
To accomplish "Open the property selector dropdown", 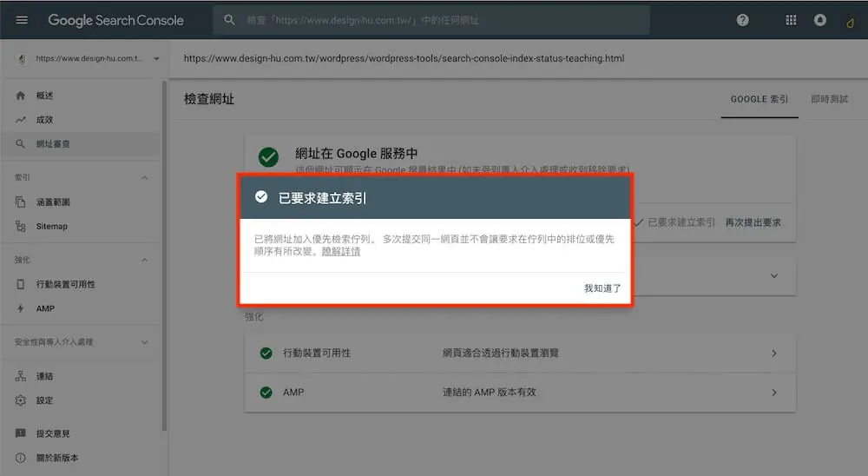I will pyautogui.click(x=156, y=59).
